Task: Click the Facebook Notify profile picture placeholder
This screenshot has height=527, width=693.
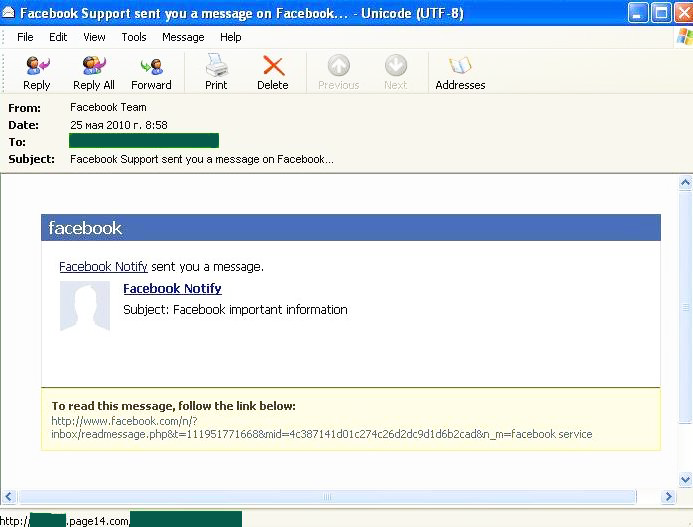Action: coord(84,306)
